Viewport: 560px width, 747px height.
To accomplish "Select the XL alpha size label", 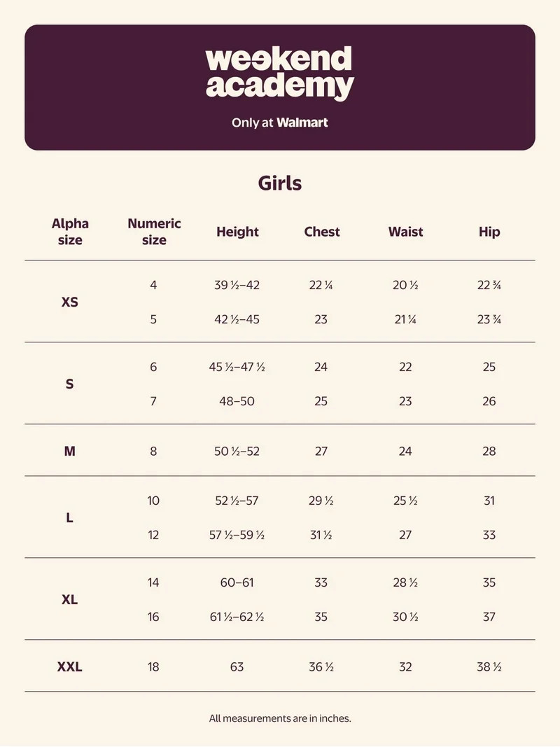I will (70, 600).
